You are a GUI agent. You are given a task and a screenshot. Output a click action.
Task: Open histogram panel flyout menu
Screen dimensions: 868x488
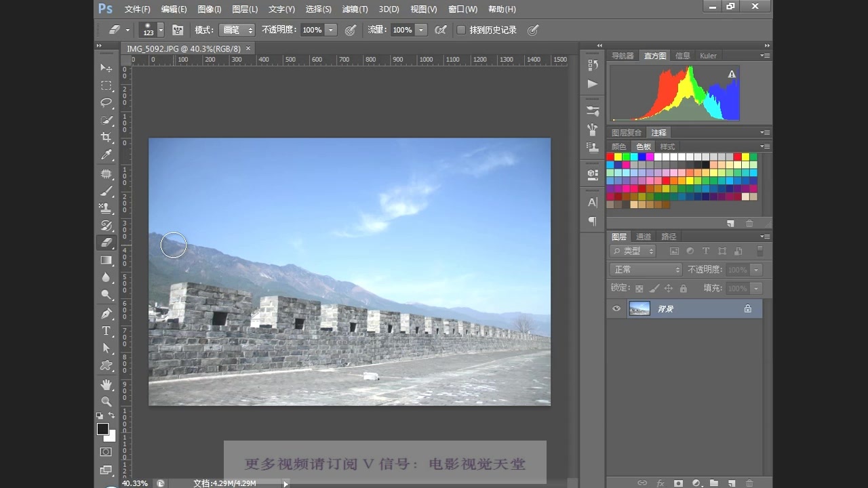(765, 56)
